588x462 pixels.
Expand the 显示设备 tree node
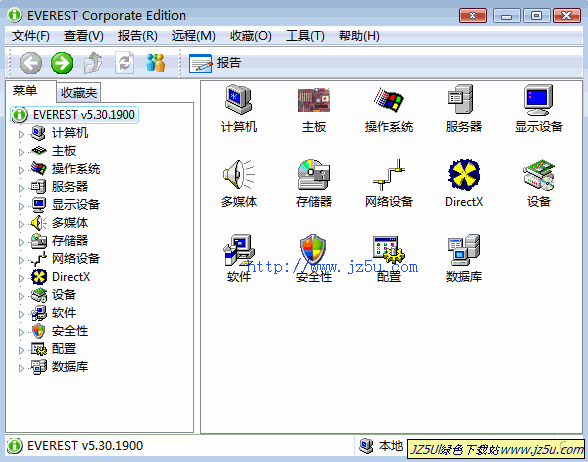coord(21,206)
